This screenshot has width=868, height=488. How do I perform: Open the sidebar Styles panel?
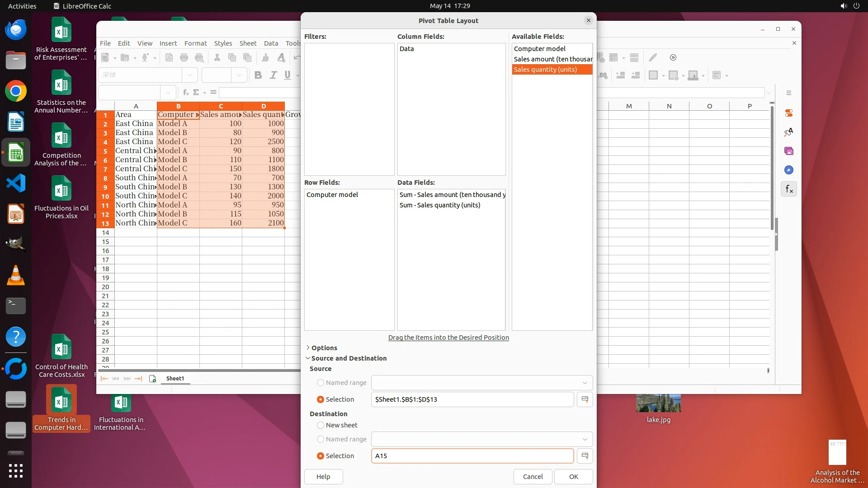(789, 132)
